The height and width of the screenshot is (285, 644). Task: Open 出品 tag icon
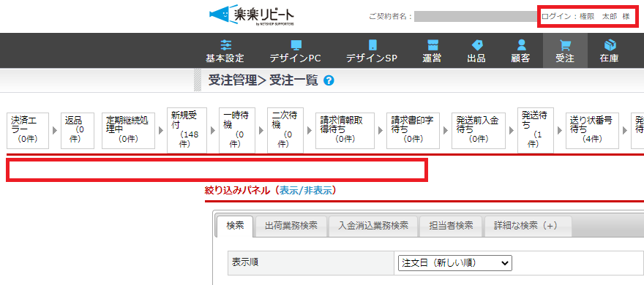tap(477, 45)
